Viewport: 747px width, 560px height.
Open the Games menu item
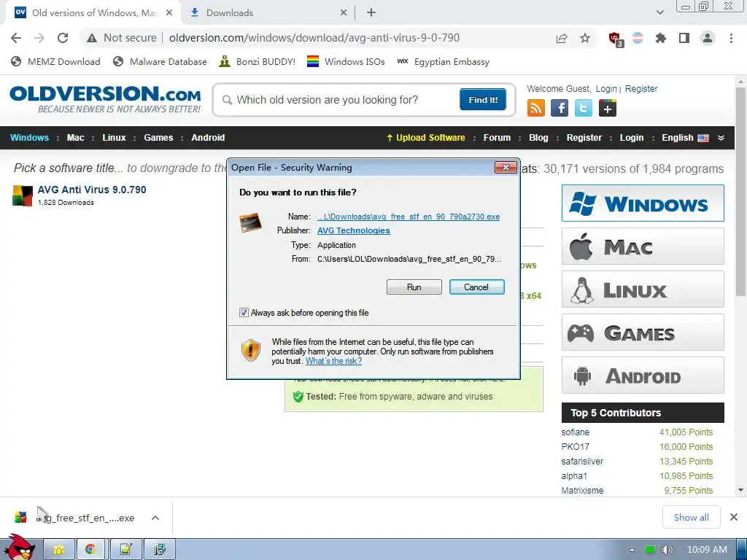pyautogui.click(x=158, y=138)
